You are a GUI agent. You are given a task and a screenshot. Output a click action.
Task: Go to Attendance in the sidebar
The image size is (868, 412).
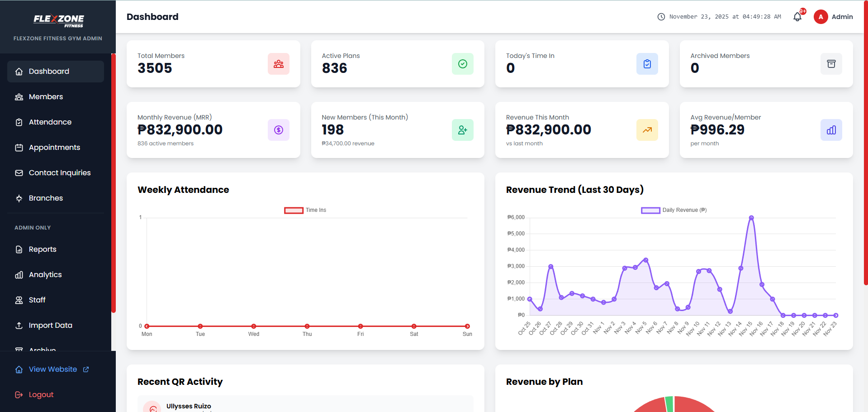coord(50,122)
